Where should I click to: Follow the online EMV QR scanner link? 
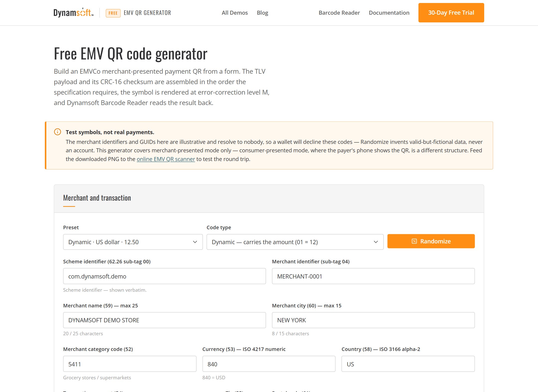tap(166, 159)
